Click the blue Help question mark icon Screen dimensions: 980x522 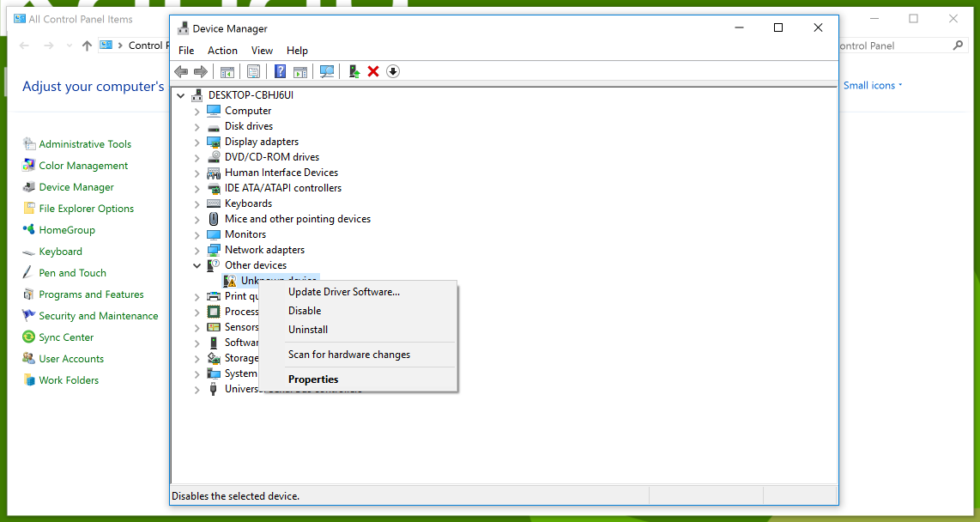280,72
